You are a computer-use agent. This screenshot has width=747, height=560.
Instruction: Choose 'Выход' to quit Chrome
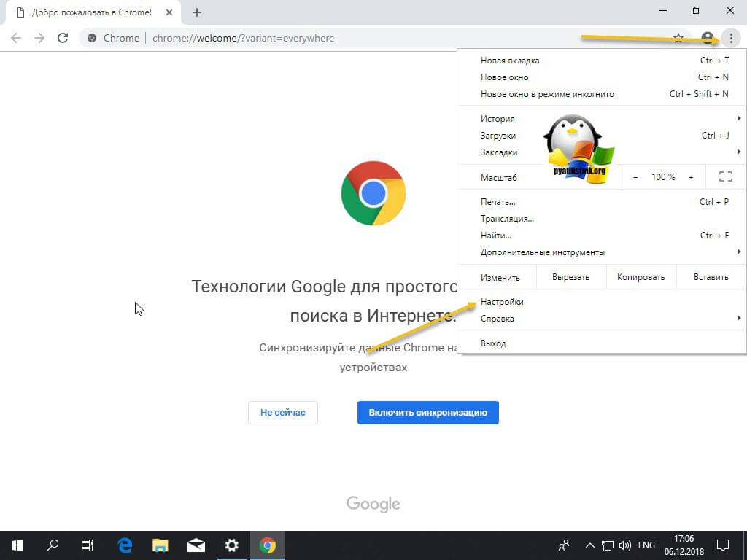601,343
